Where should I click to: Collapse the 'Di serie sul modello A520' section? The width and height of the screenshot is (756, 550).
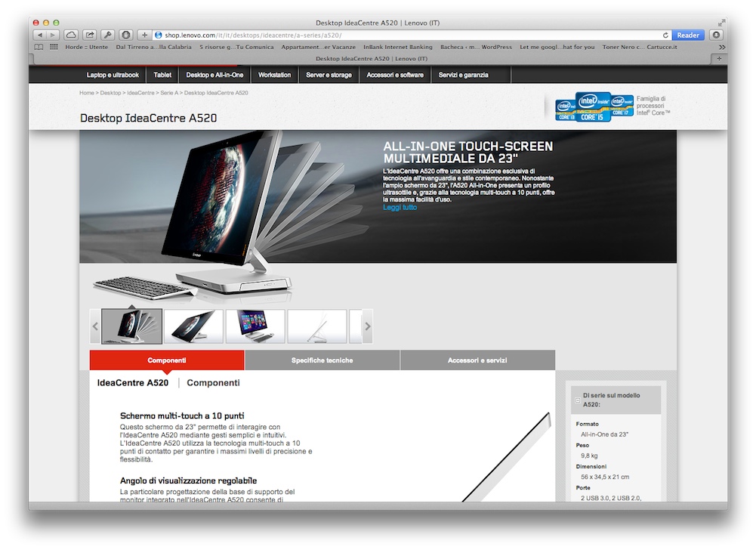pos(578,400)
